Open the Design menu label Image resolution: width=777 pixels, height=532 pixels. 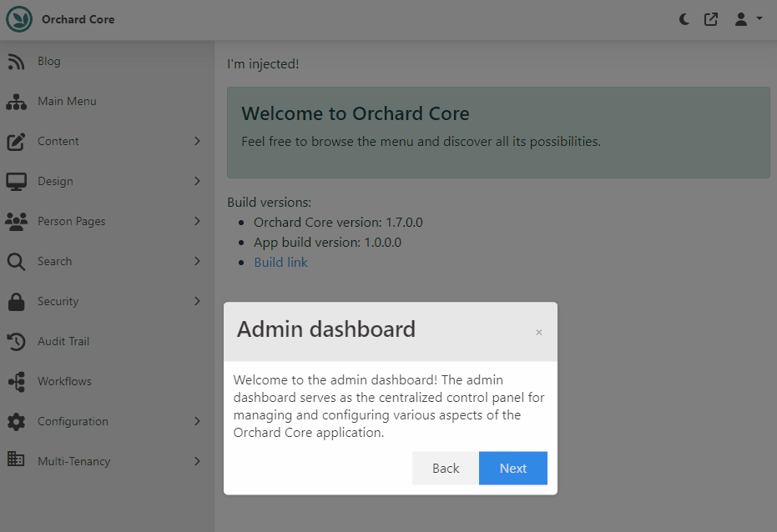pos(55,181)
